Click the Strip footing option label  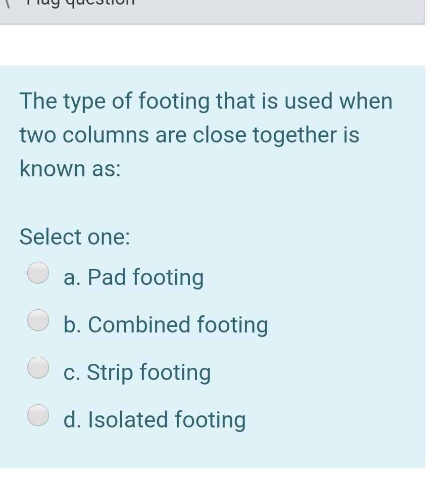(x=137, y=372)
